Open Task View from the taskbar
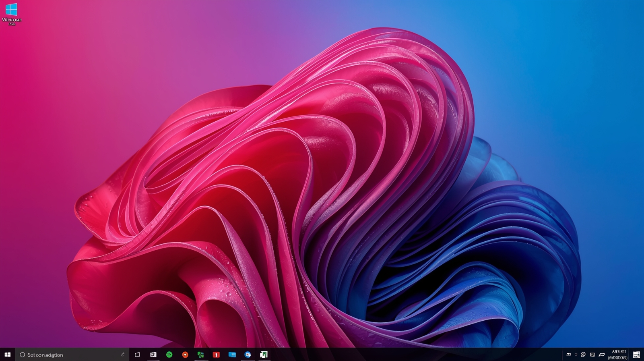644x361 pixels. coord(137,355)
